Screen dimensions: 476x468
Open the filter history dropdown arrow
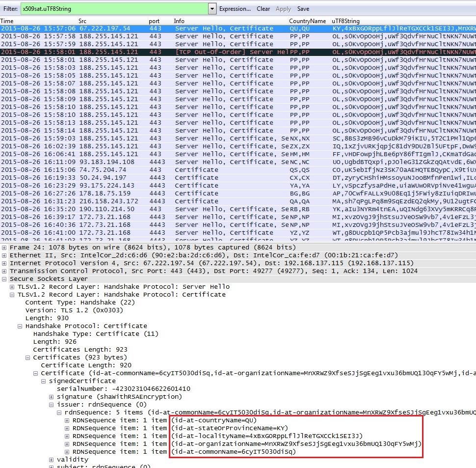(212, 9)
